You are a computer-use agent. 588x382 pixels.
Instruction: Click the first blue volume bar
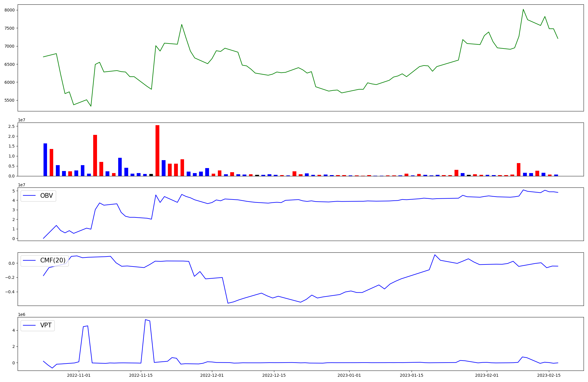coord(45,160)
